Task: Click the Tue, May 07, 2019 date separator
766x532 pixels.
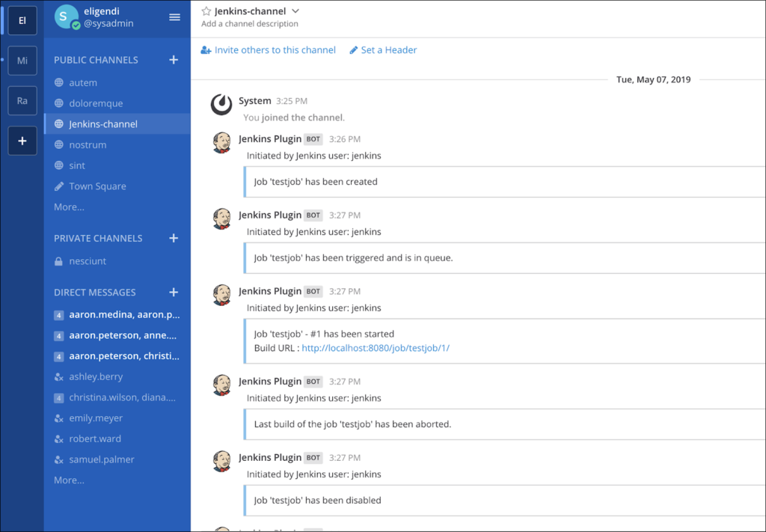Action: point(654,79)
